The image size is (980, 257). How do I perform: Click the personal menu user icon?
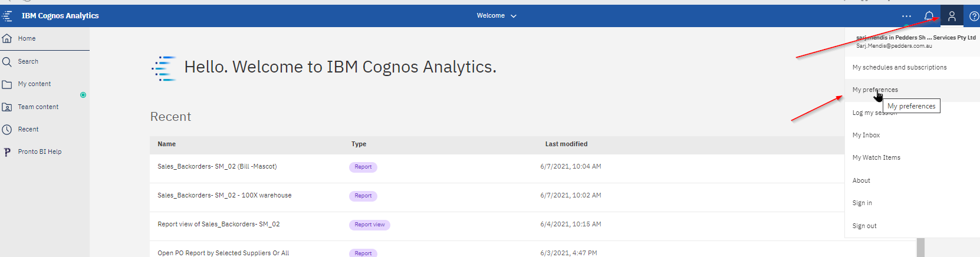point(952,16)
